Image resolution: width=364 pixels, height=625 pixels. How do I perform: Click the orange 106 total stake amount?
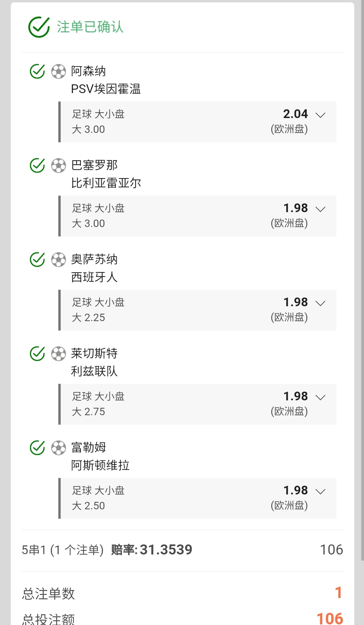click(x=330, y=618)
